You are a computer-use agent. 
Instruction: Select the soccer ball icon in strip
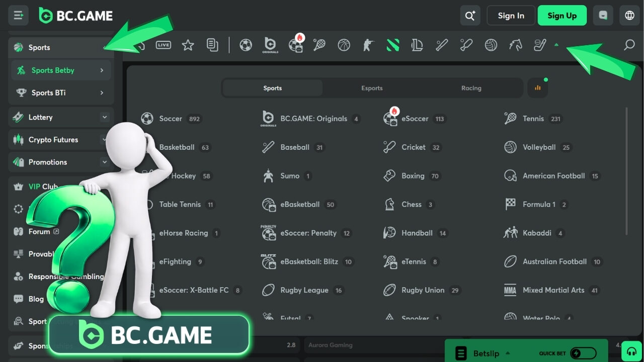coord(246,45)
